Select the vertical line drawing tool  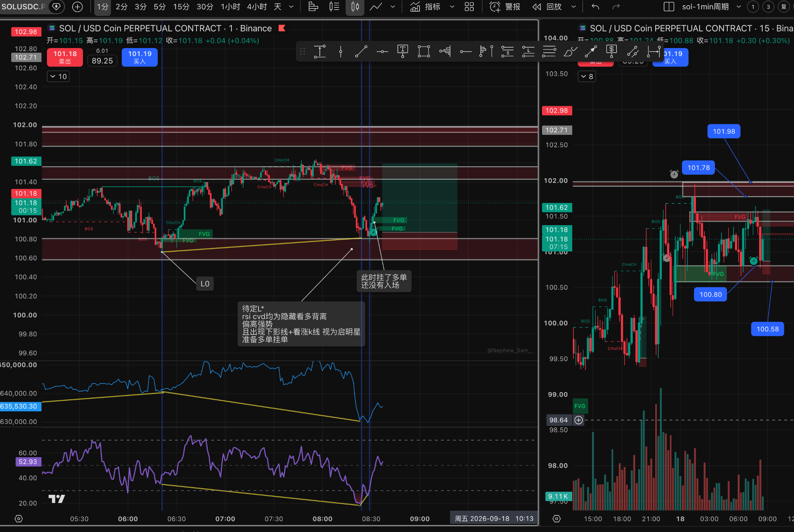tap(340, 52)
